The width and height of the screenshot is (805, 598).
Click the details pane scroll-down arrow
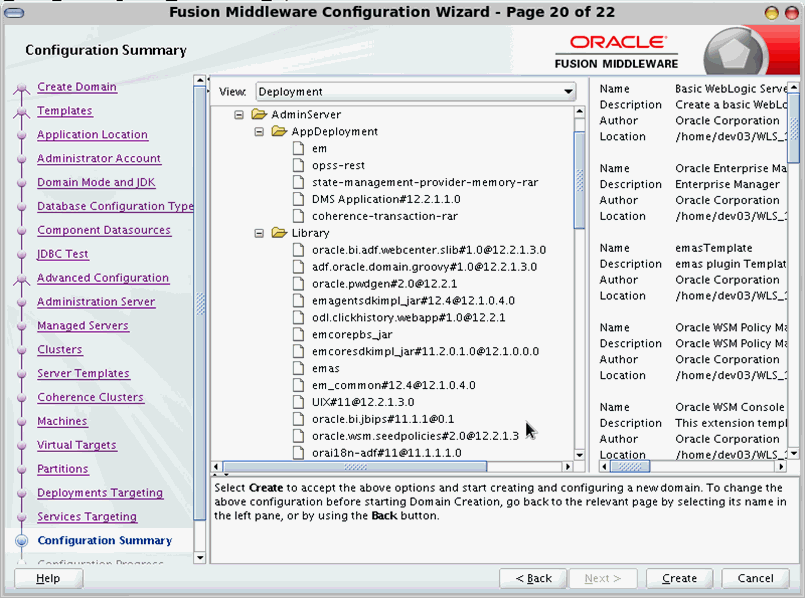pos(794,454)
